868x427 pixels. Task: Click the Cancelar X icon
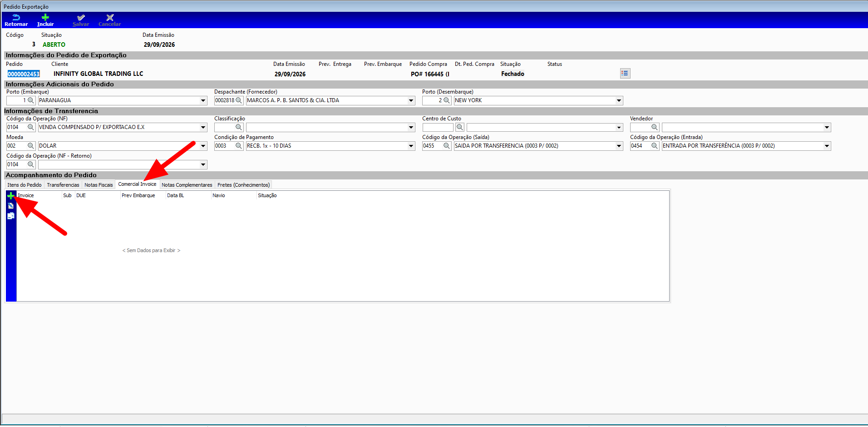pyautogui.click(x=110, y=18)
